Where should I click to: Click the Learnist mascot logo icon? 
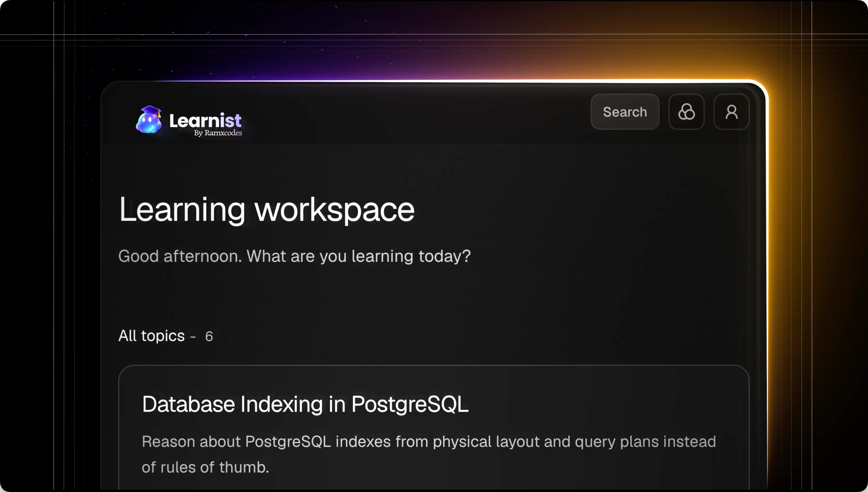pyautogui.click(x=149, y=120)
